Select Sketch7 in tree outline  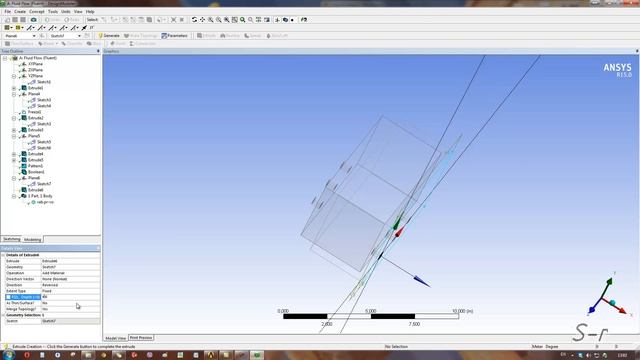44,184
